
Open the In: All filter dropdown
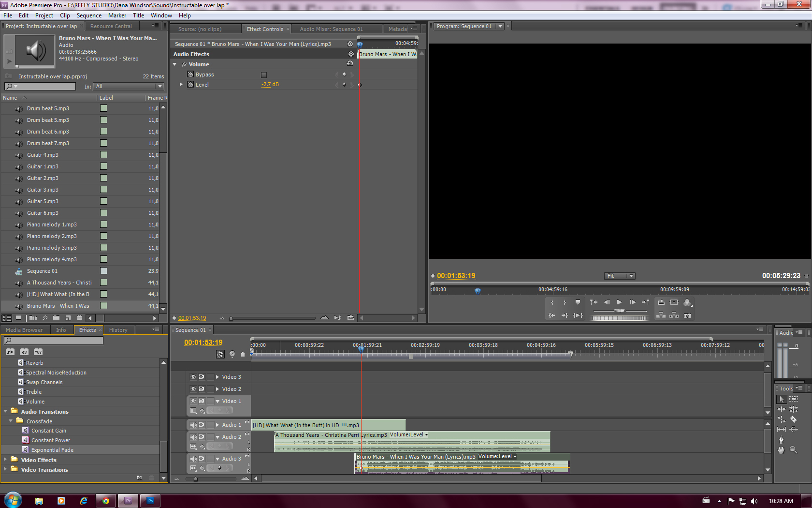click(129, 87)
